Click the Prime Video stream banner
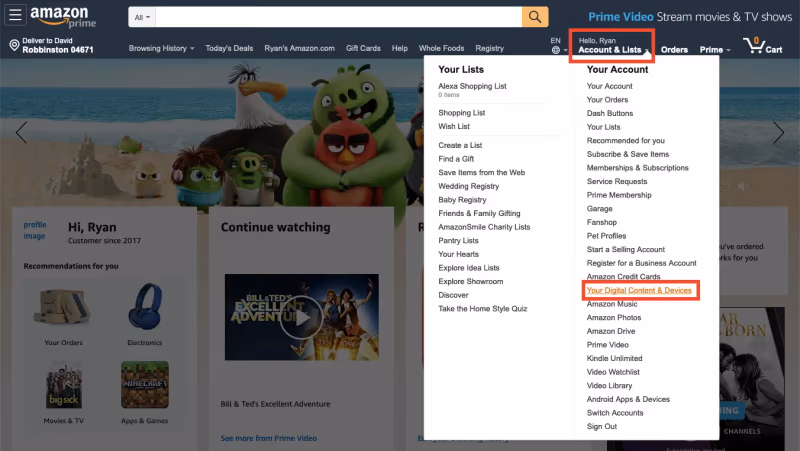The height and width of the screenshot is (451, 800). point(690,17)
